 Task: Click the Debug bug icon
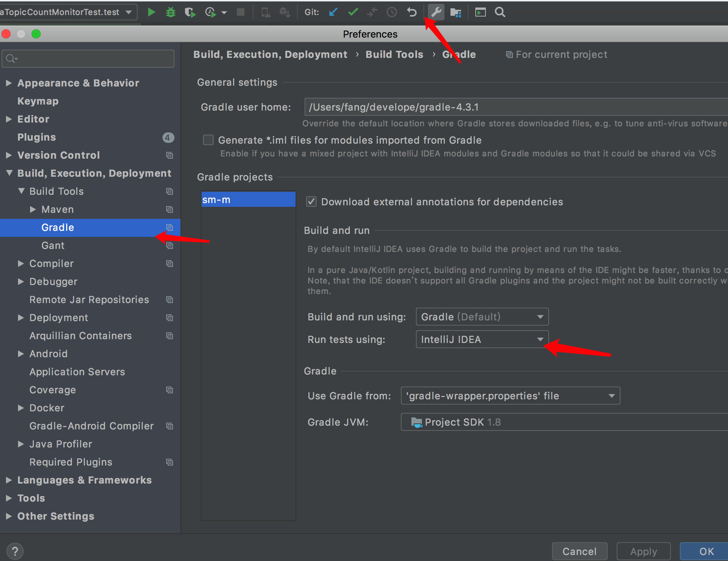[x=171, y=12]
